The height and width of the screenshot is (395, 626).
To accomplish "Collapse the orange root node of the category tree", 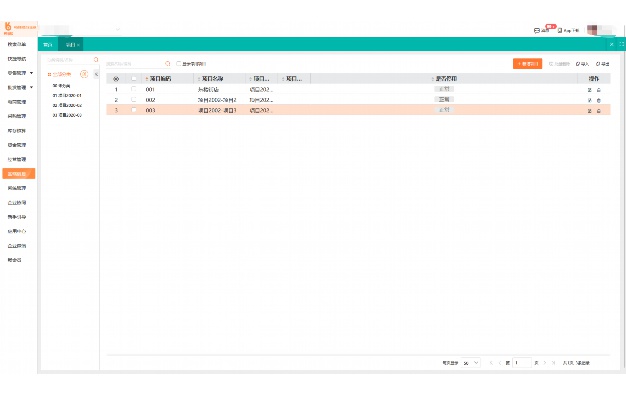I will click(x=49, y=74).
